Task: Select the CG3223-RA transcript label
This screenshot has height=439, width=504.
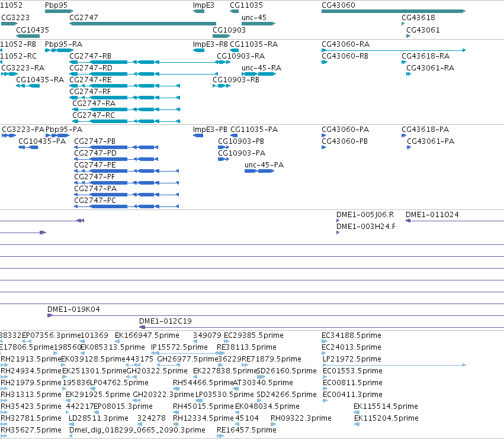Action: point(23,68)
